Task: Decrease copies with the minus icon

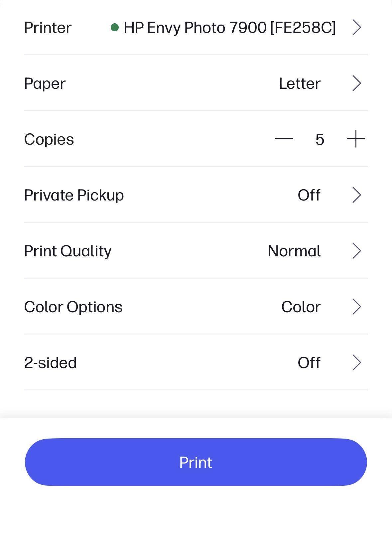Action: point(284,139)
